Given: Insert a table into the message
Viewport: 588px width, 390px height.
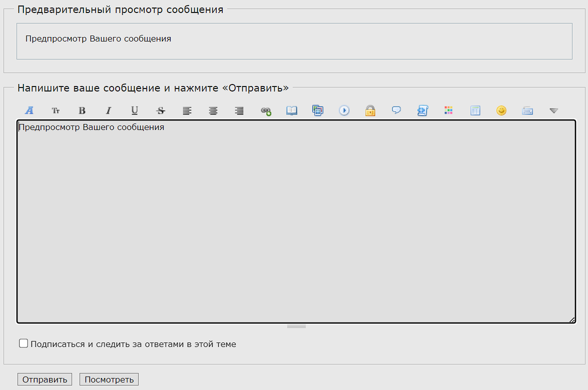Looking at the screenshot, I should [x=475, y=110].
